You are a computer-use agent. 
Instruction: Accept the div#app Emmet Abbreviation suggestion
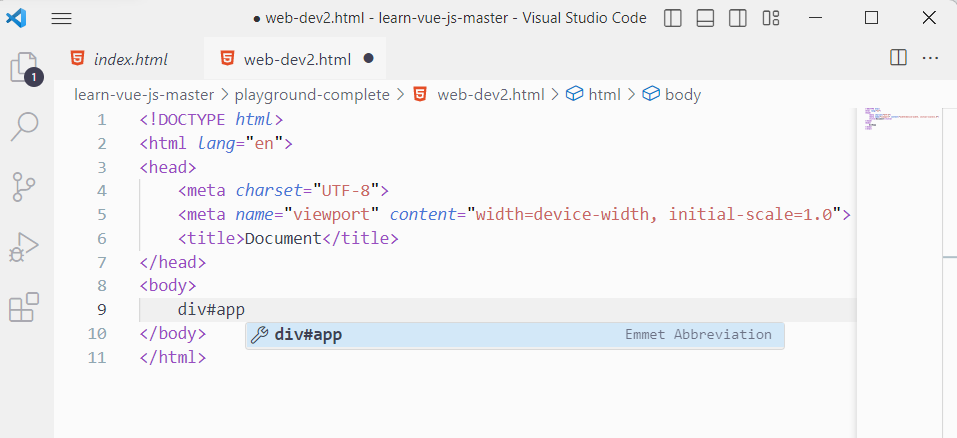coord(515,335)
